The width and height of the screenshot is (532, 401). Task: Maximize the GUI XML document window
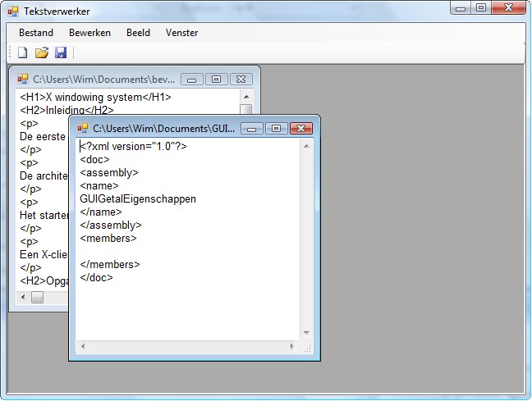(x=276, y=129)
